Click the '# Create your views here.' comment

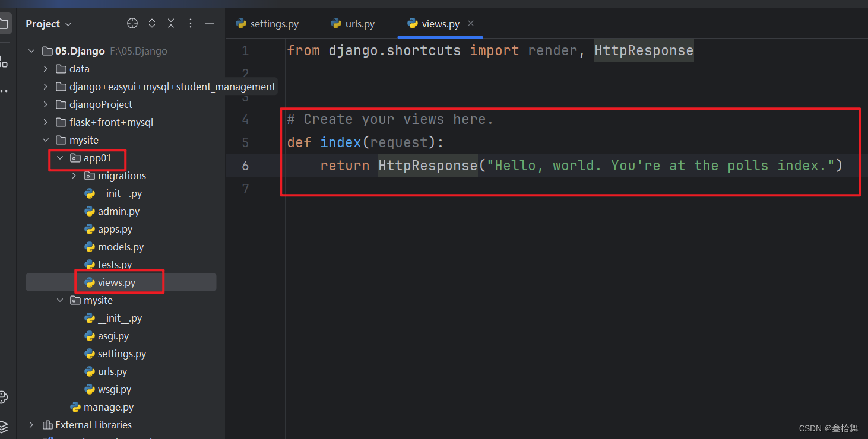391,120
